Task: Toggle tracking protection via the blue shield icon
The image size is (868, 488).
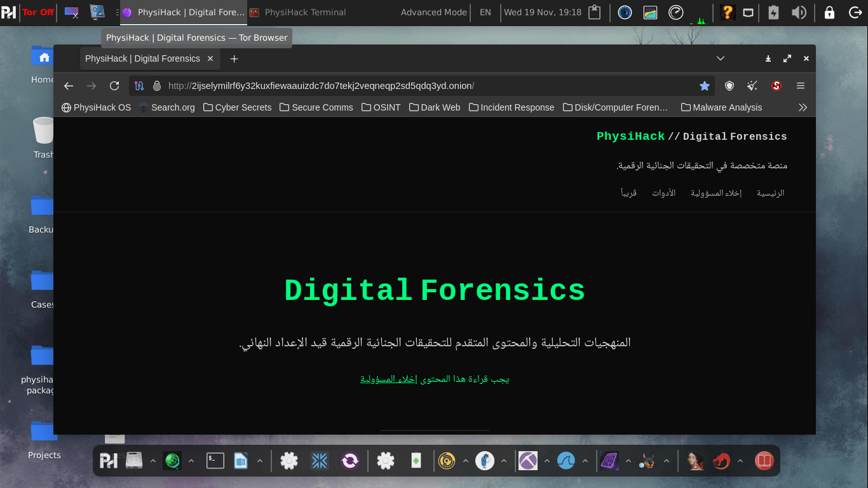Action: (x=729, y=85)
